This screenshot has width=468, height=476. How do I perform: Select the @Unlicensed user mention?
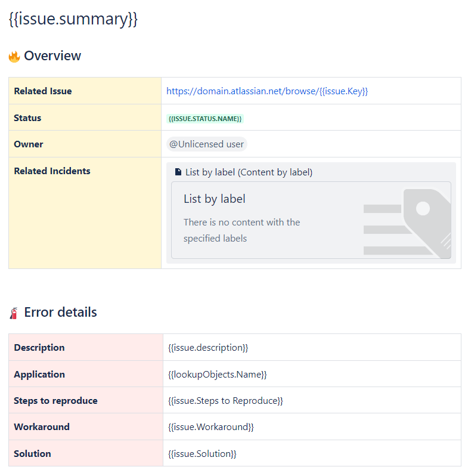[x=206, y=144]
